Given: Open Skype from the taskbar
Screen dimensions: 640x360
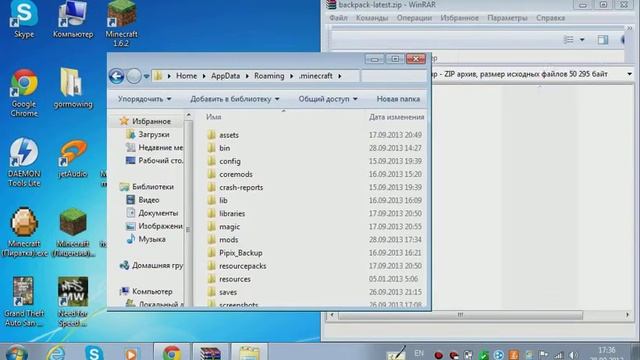Looking at the screenshot, I should (94, 353).
